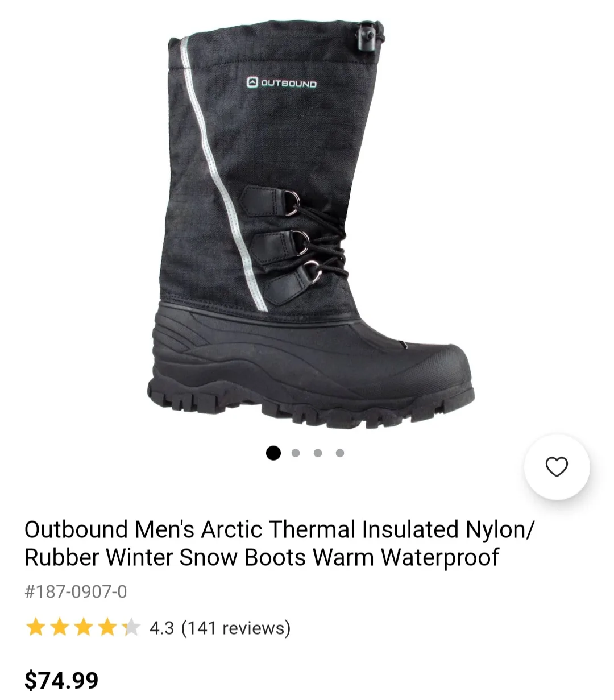Click the partially filled fifth star
This screenshot has width=614, height=700.
[131, 628]
